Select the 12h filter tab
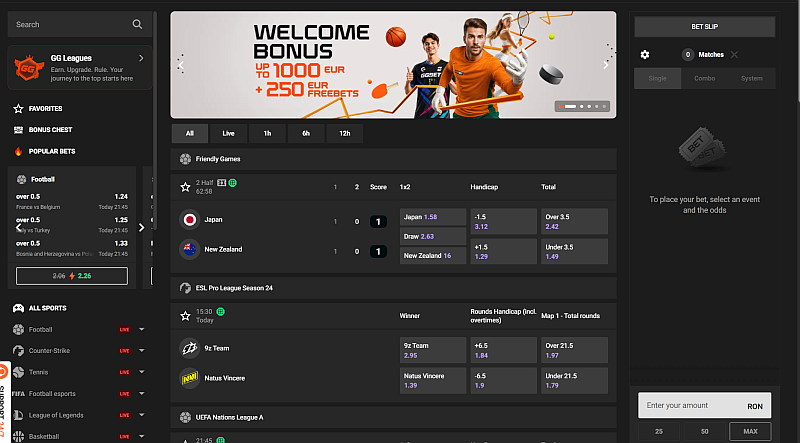Viewport: 800px width, 443px height. [345, 133]
